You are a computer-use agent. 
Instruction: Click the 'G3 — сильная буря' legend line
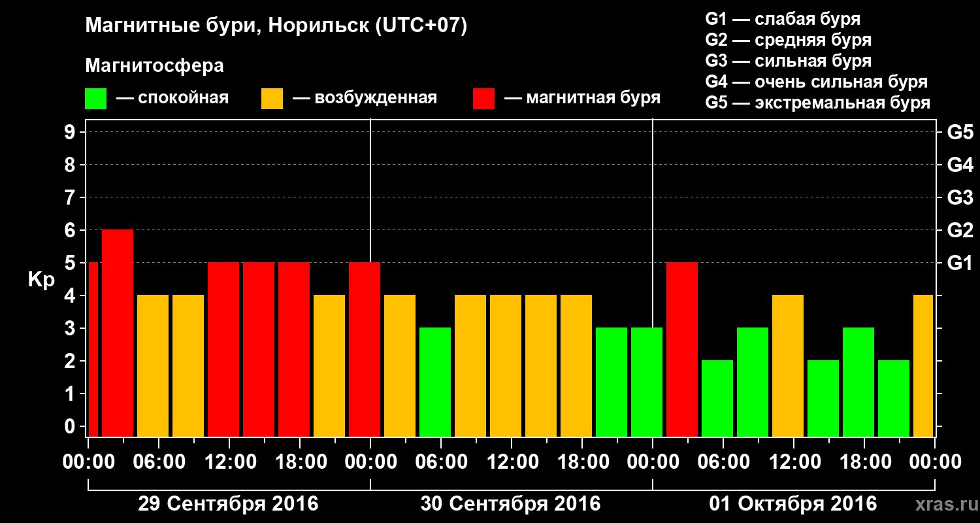[x=788, y=61]
